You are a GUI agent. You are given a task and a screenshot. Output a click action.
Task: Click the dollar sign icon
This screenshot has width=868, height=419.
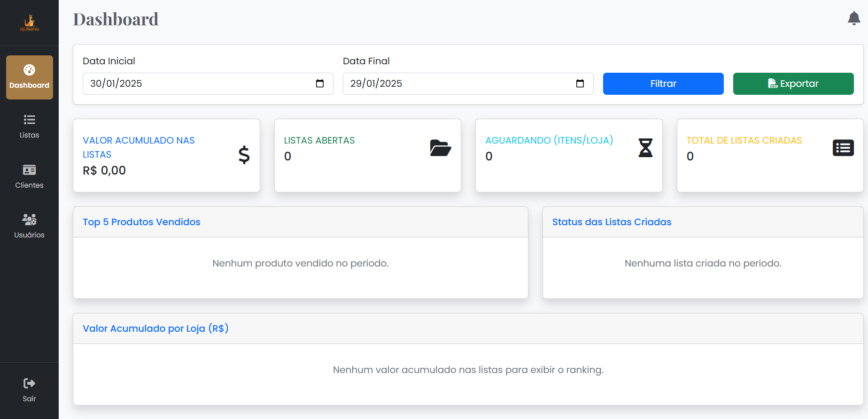(x=244, y=154)
